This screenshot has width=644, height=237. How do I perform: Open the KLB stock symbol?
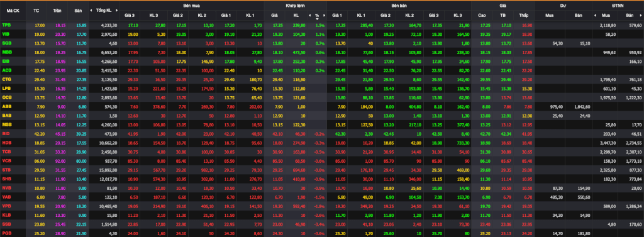(6, 214)
